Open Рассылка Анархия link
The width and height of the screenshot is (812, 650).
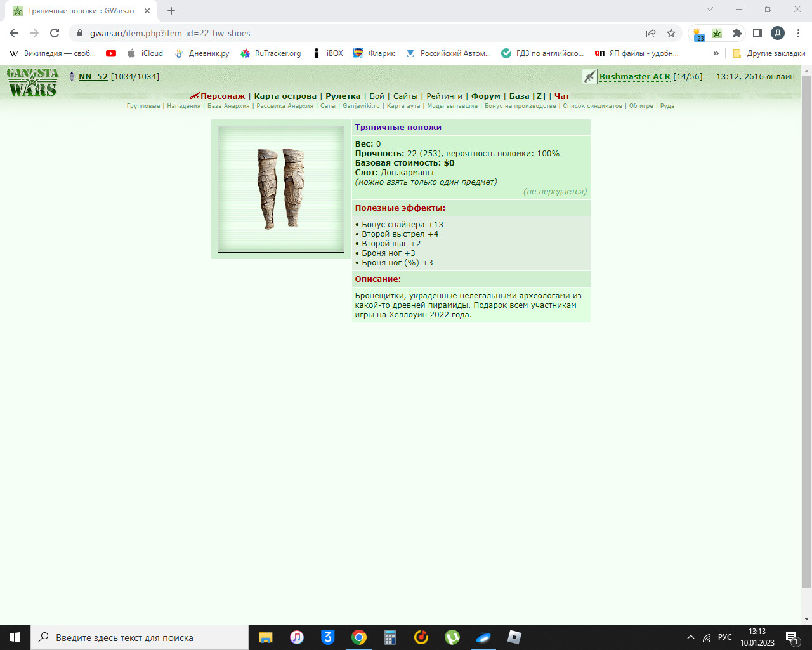(x=285, y=106)
